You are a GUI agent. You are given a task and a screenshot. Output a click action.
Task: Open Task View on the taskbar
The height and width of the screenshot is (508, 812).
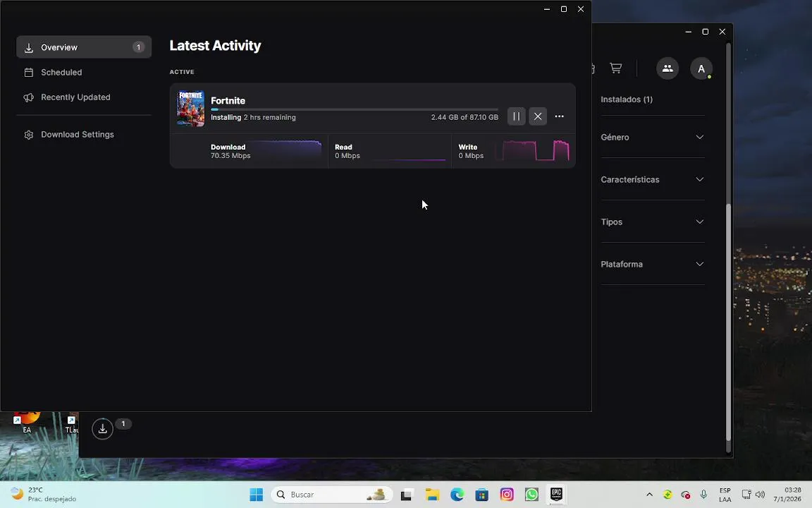point(406,495)
